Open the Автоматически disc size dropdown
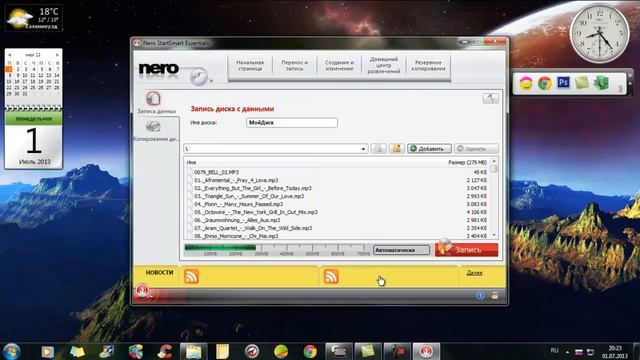640x360 pixels. pyautogui.click(x=401, y=250)
